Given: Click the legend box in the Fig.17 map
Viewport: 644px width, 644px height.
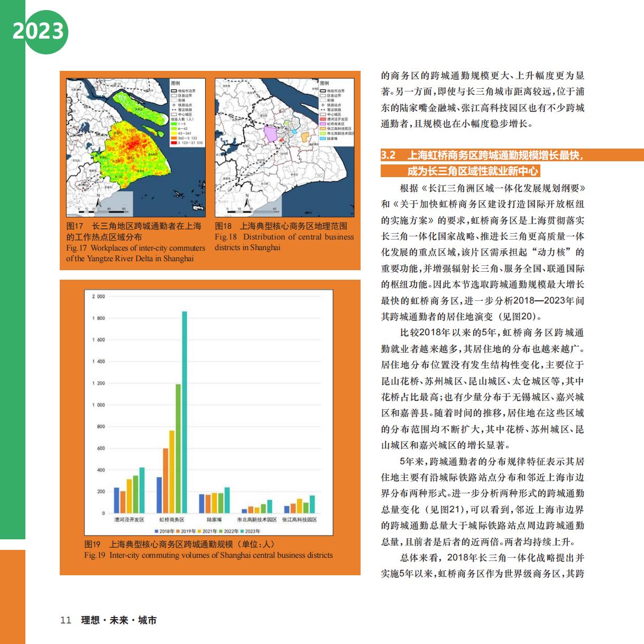Looking at the screenshot, I should tap(188, 114).
